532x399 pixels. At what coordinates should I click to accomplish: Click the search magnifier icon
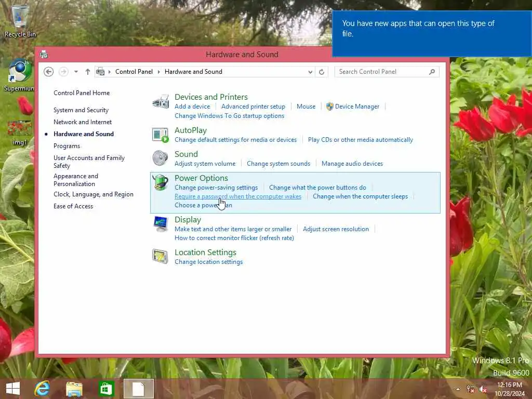click(x=432, y=72)
